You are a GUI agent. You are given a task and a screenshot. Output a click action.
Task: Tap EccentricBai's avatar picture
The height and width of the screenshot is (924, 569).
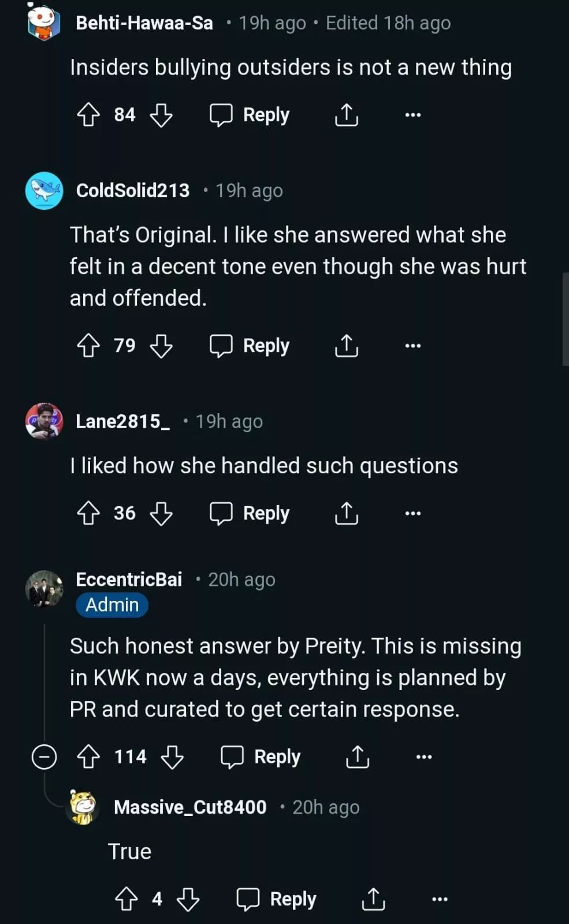coord(44,589)
